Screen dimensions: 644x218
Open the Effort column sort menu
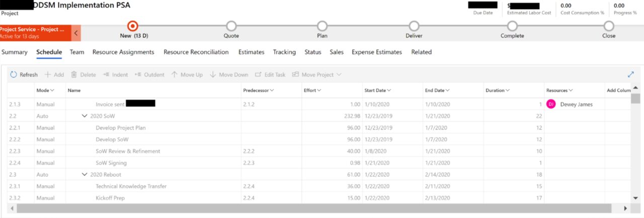pyautogui.click(x=319, y=91)
